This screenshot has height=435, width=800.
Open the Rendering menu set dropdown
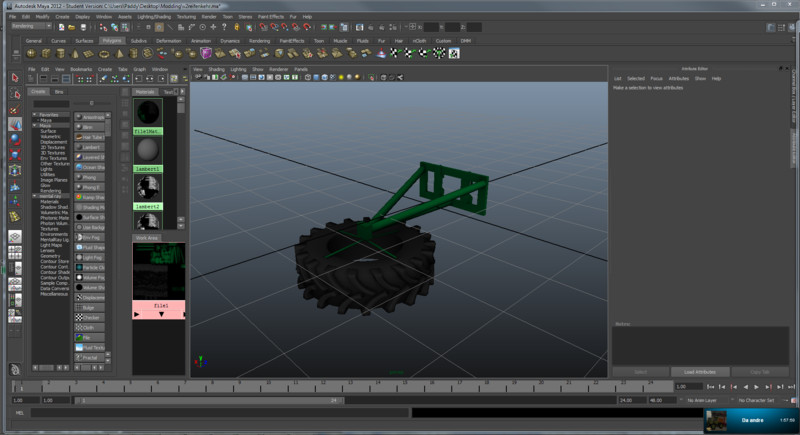31,26
